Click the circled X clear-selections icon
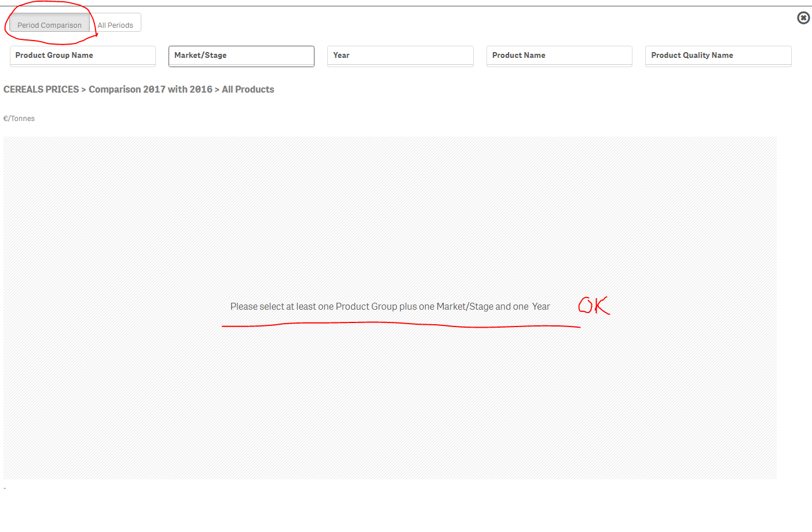812x532 pixels. click(803, 17)
